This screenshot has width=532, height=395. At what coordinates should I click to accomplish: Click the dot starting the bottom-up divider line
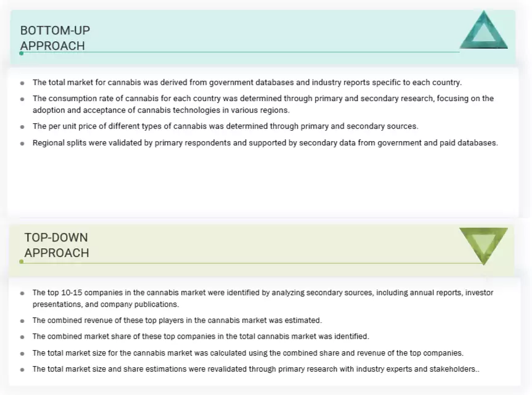click(x=22, y=54)
